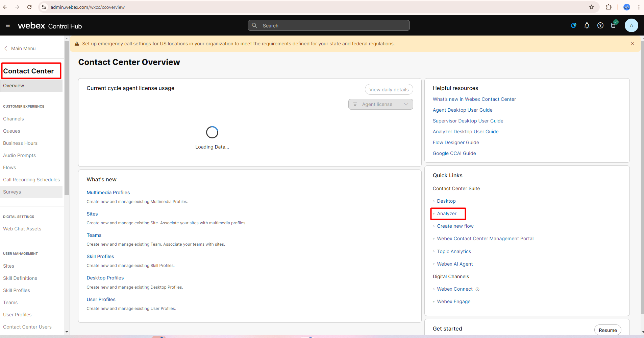Screen dimensions: 644x338
Task: Click the main page vertical scrollbar
Action: (642, 178)
